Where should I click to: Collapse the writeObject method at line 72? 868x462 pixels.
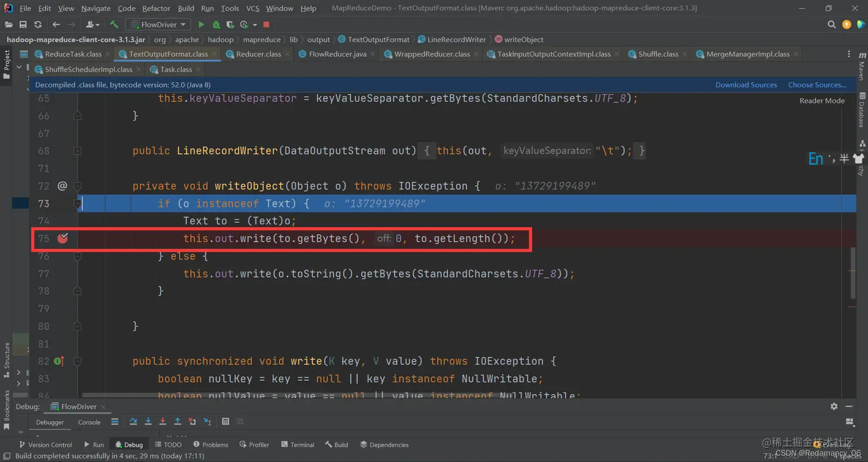click(x=77, y=186)
